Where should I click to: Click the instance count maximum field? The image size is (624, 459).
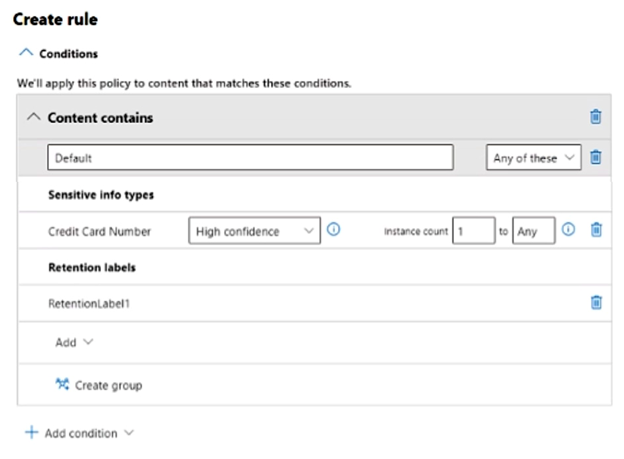[x=533, y=231]
